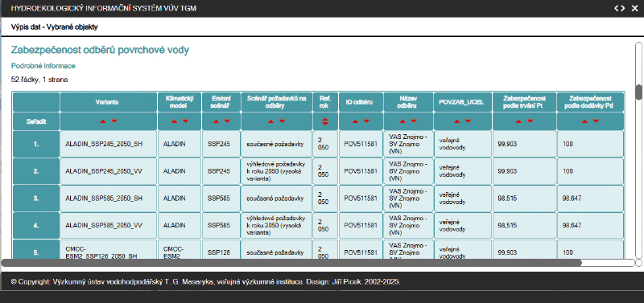Click the Klimatický model column header
This screenshot has height=303, width=644.
pyautogui.click(x=180, y=102)
